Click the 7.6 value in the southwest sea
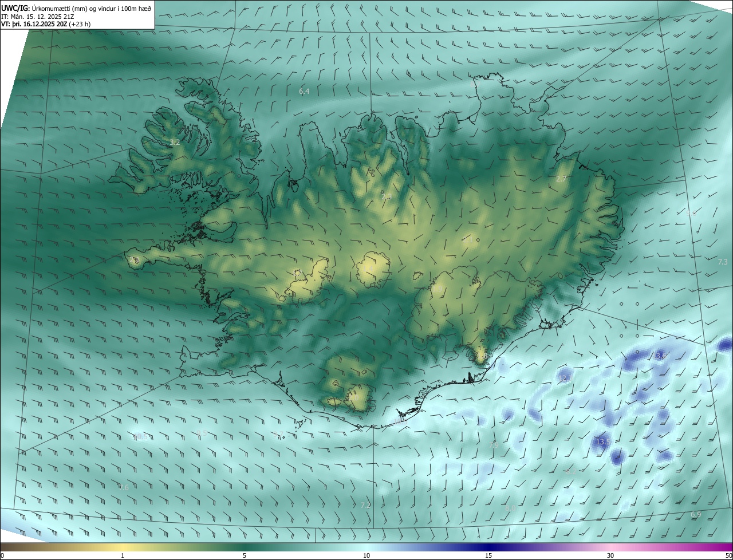The image size is (733, 560). tap(124, 487)
